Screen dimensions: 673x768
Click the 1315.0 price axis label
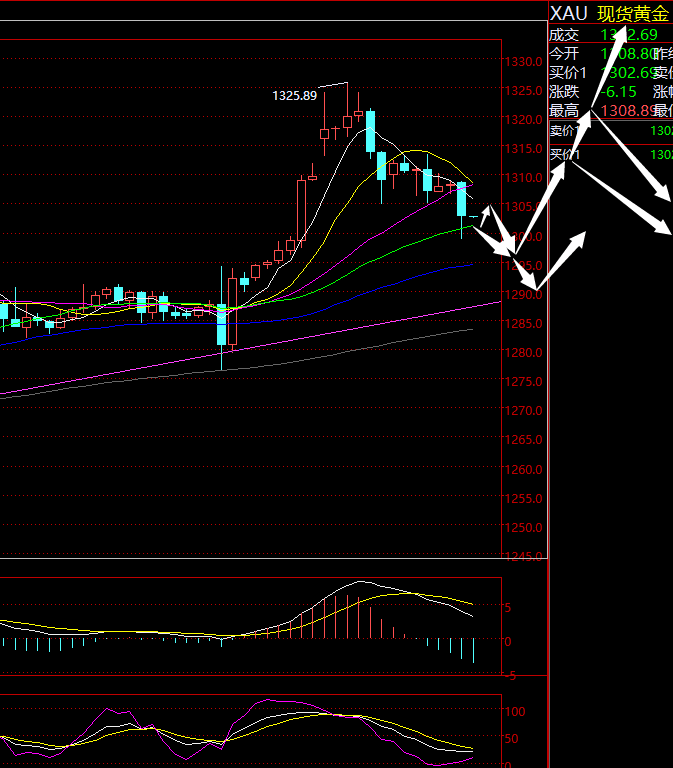point(524,148)
